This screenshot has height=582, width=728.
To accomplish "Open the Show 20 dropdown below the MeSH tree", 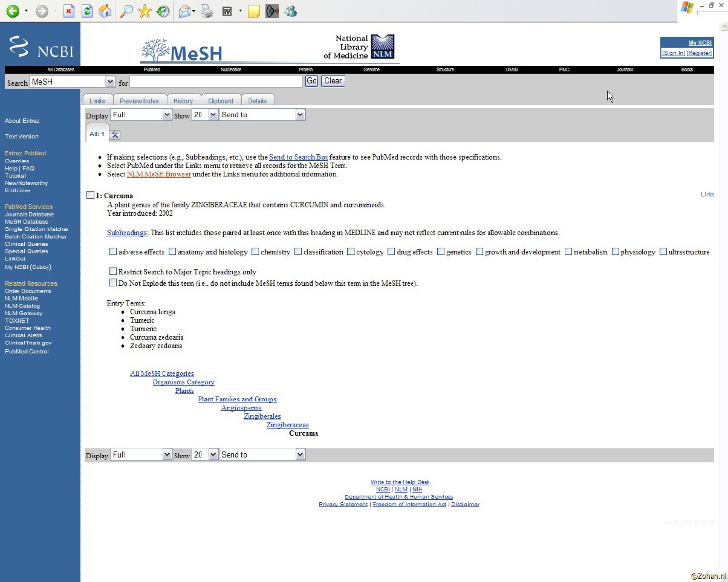I will [204, 454].
